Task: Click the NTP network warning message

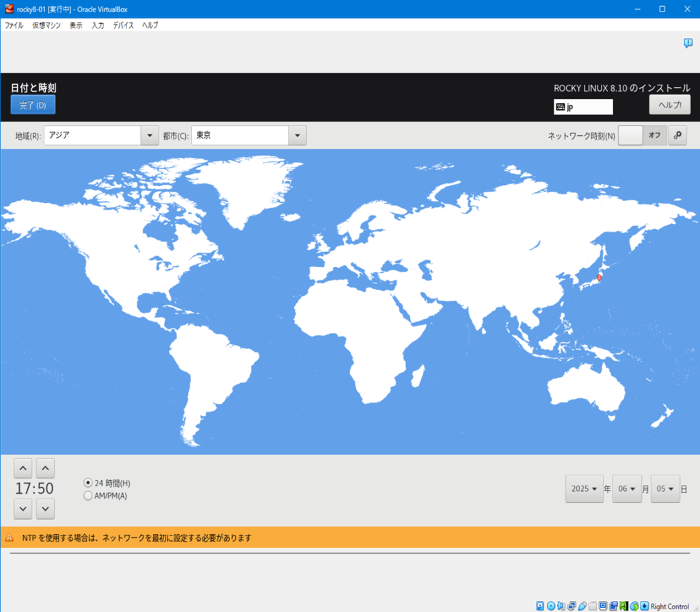Action: coord(137,538)
